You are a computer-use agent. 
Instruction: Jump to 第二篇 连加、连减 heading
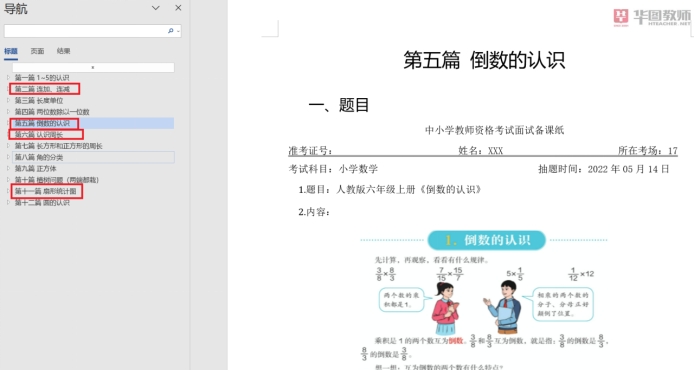click(43, 89)
